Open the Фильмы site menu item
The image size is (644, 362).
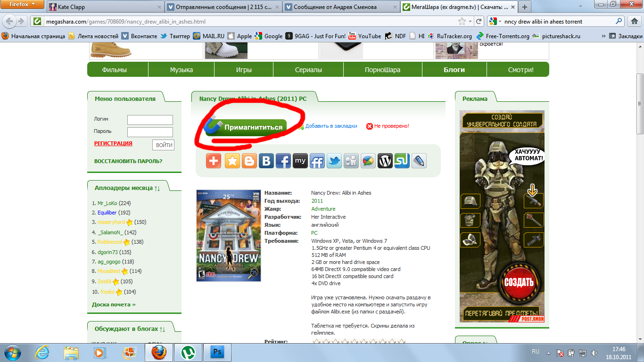click(115, 70)
